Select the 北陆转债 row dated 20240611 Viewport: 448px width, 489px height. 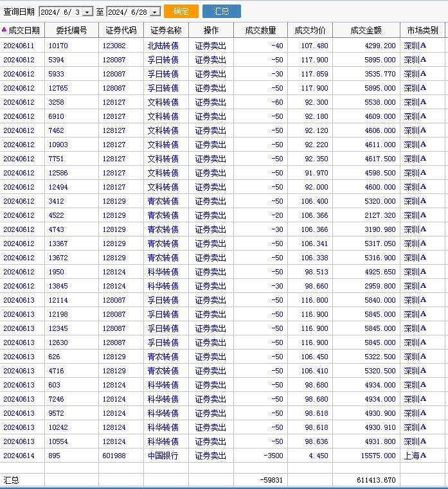coord(222,46)
